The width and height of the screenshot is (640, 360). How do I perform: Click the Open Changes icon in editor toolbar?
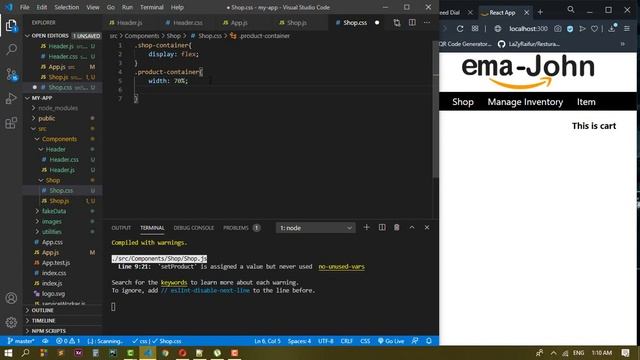click(x=397, y=23)
